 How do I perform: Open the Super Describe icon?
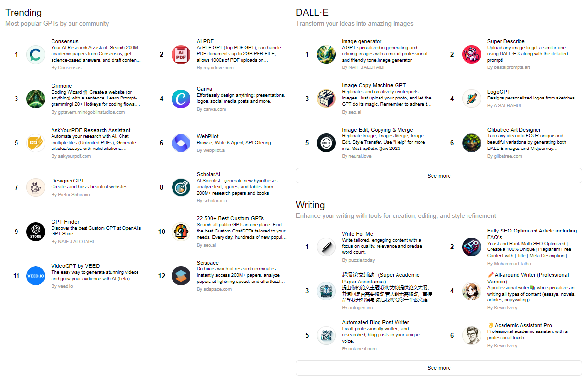point(471,54)
